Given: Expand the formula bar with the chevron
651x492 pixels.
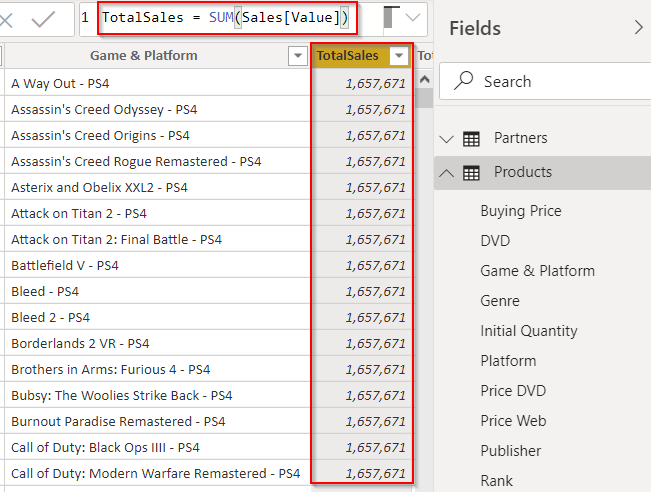Looking at the screenshot, I should coord(412,19).
